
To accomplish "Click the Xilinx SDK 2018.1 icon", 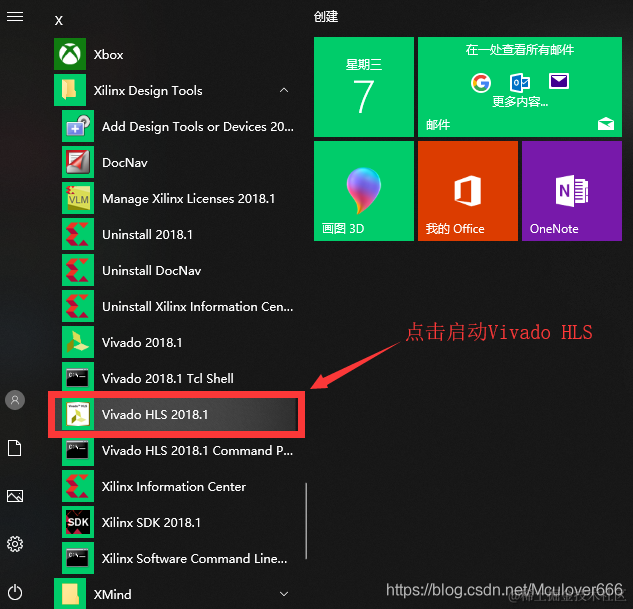I will pos(78,522).
